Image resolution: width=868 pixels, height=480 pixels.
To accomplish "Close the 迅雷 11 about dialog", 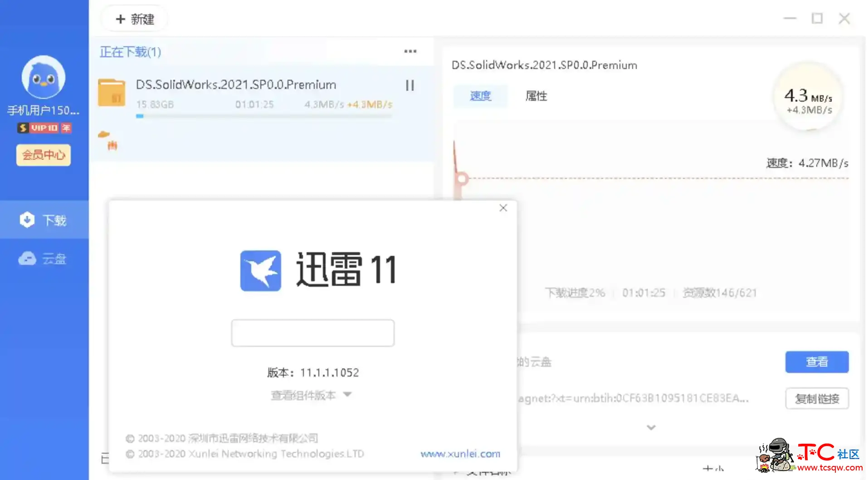I will (503, 208).
